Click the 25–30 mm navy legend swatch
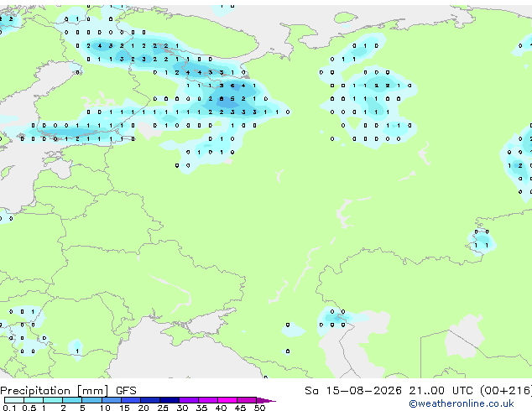 (170, 400)
